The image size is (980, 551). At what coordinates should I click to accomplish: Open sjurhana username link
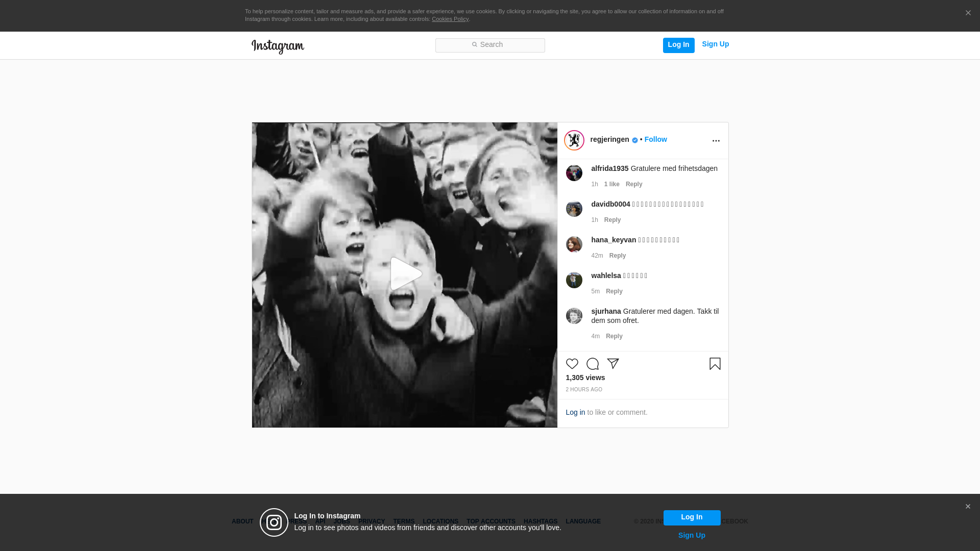coord(606,311)
